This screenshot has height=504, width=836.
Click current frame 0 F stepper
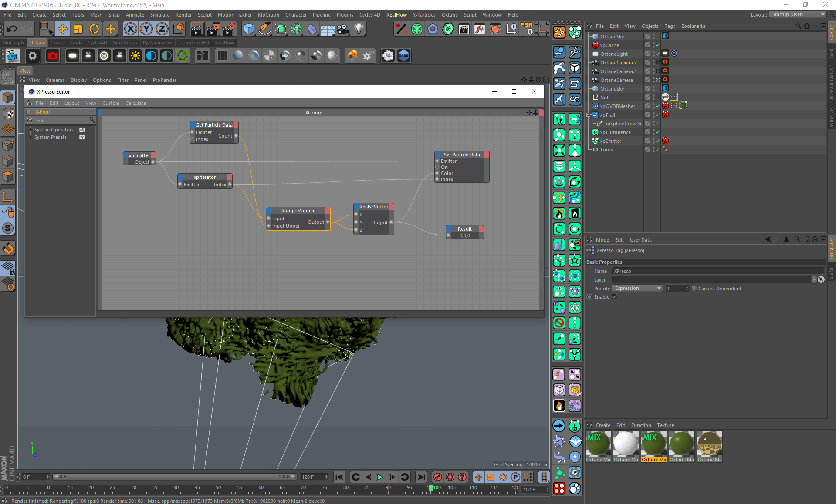point(47,477)
